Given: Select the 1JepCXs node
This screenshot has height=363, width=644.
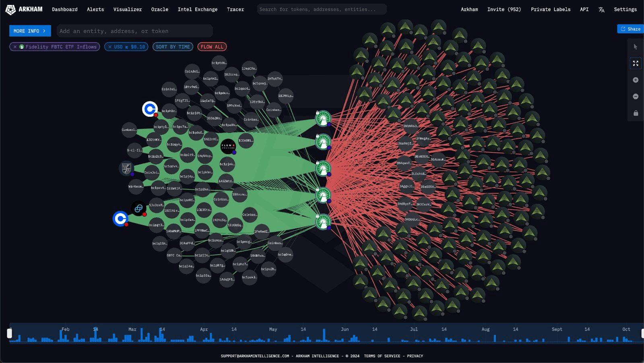Looking at the screenshot, I should tap(249, 69).
